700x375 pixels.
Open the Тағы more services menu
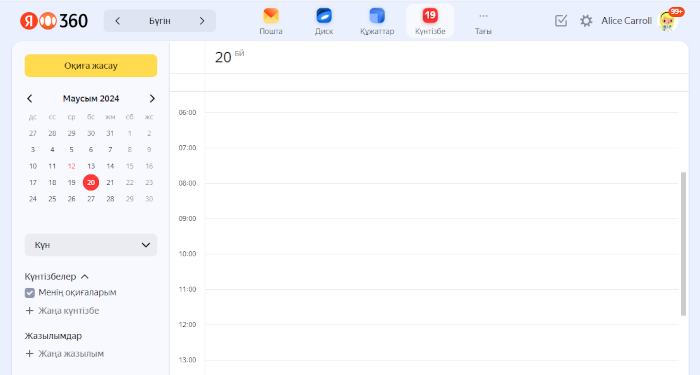[483, 21]
